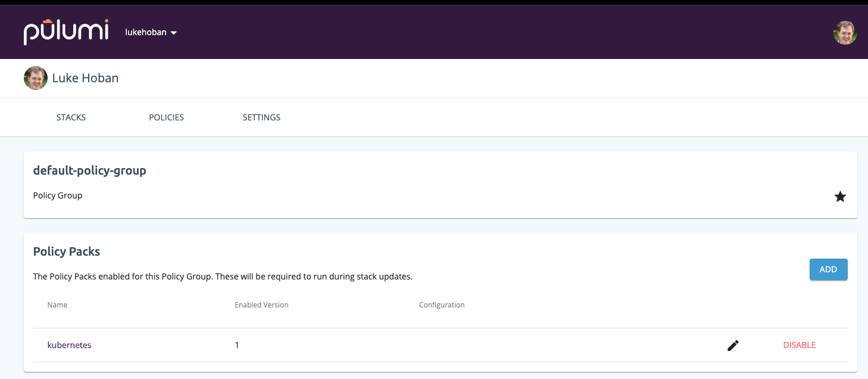
Task: Click the Policy Group label text
Action: click(58, 195)
